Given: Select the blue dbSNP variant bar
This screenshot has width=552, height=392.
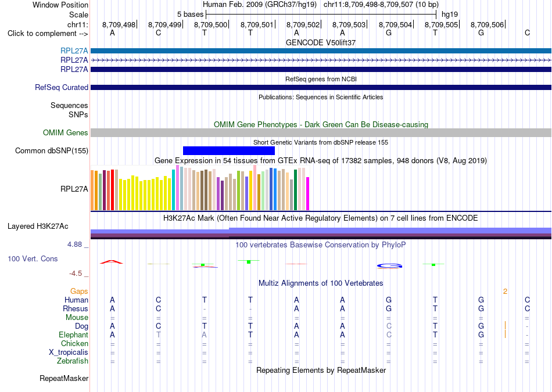Looking at the screenshot, I should [x=229, y=150].
